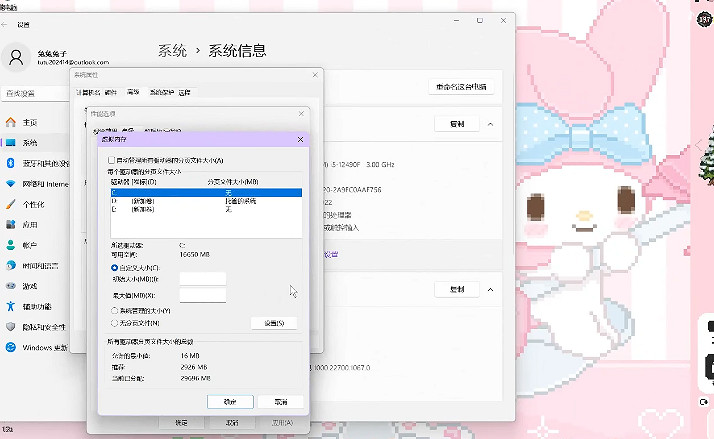Click 确定 in the 性能选项 dialog
The height and width of the screenshot is (439, 714).
point(181,423)
